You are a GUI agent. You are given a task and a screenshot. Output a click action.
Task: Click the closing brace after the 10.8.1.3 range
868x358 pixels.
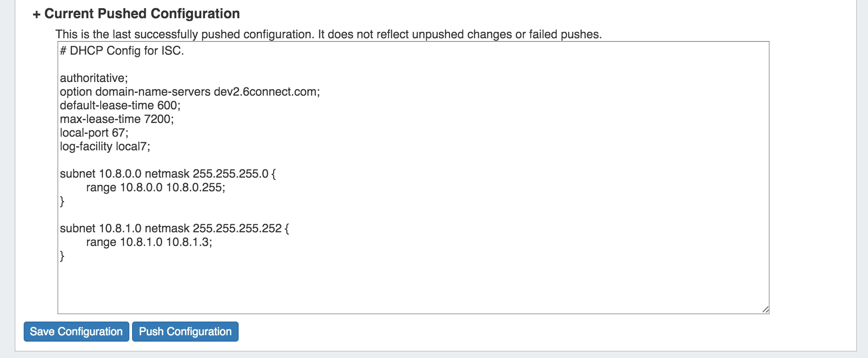tap(62, 256)
